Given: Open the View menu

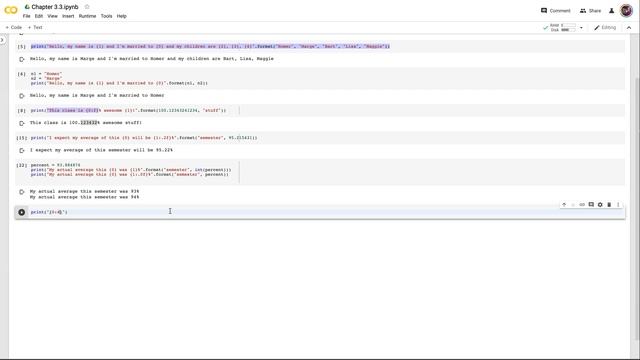Looking at the screenshot, I should [x=52, y=16].
